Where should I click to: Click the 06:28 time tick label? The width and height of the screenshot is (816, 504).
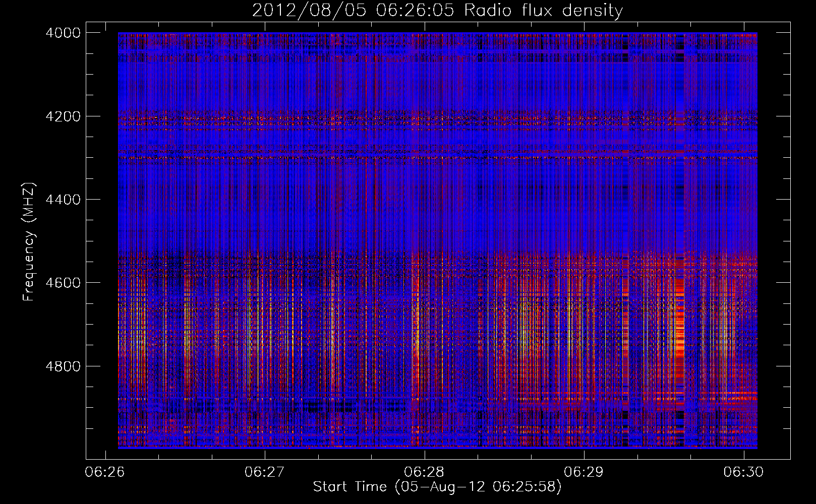(x=424, y=472)
